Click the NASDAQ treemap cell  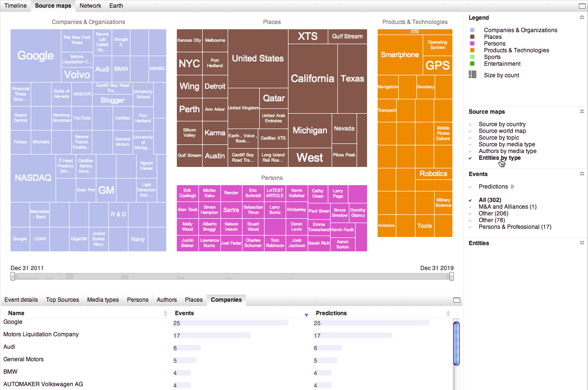(x=33, y=178)
